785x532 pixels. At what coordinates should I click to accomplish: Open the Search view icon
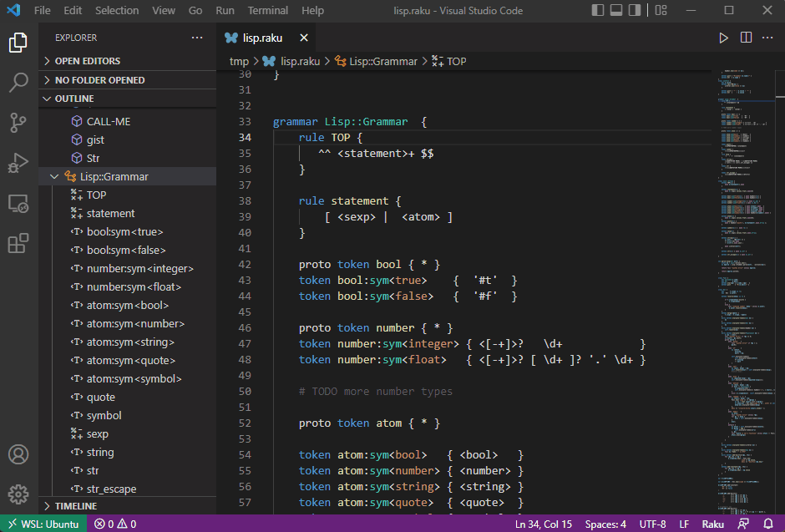[18, 83]
